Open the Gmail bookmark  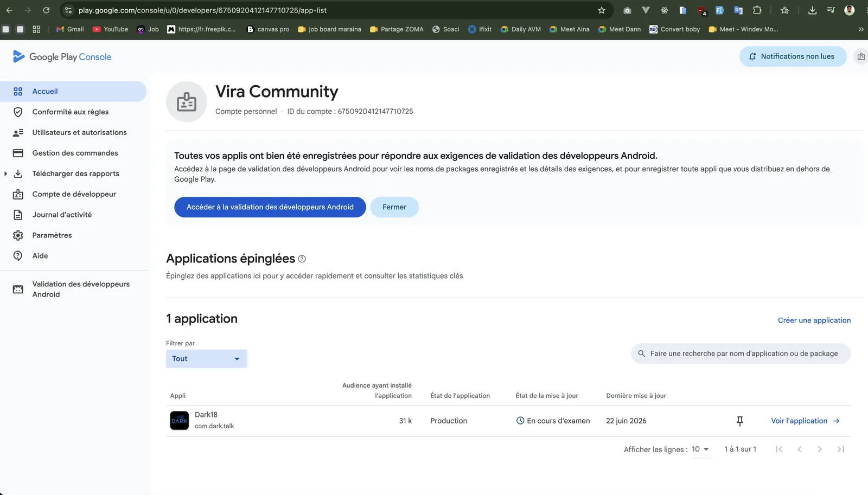tap(70, 29)
